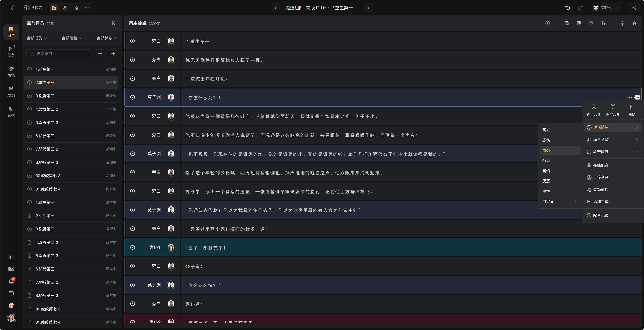Click the 搜索章节 search field

click(x=59, y=54)
